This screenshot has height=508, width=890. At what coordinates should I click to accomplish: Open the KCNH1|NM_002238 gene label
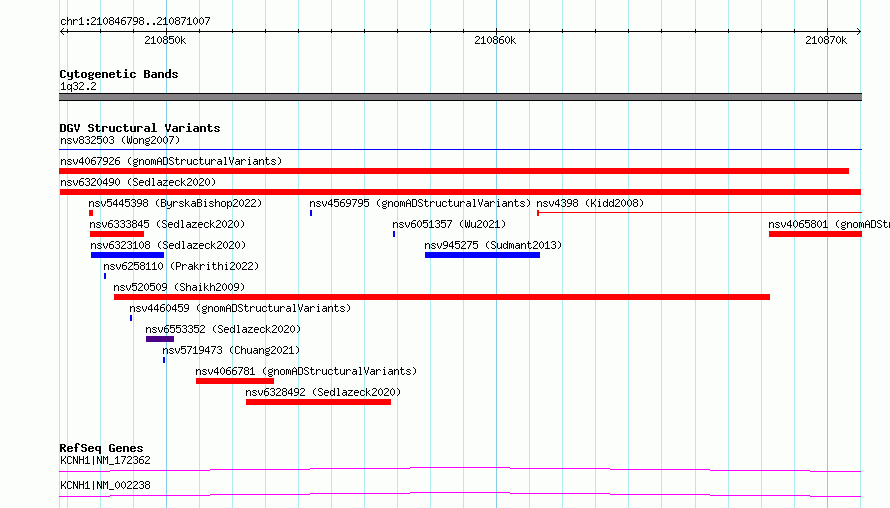click(105, 485)
